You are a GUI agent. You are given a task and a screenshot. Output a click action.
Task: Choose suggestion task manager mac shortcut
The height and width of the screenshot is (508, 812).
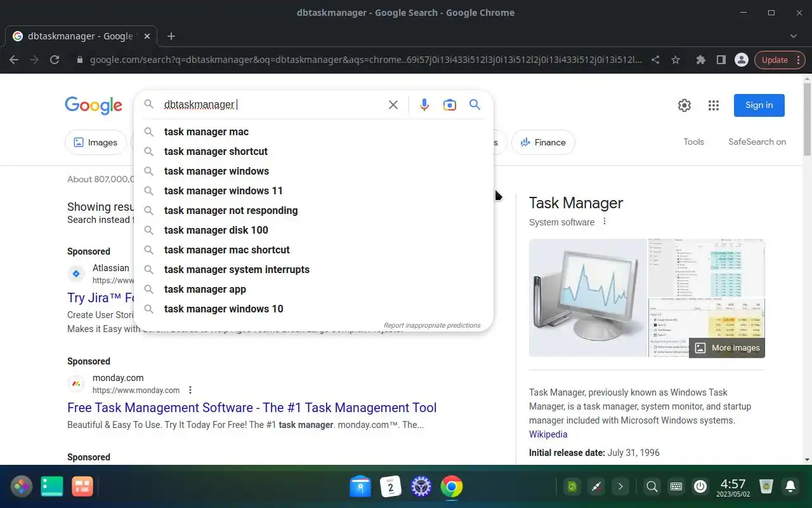[313, 250]
